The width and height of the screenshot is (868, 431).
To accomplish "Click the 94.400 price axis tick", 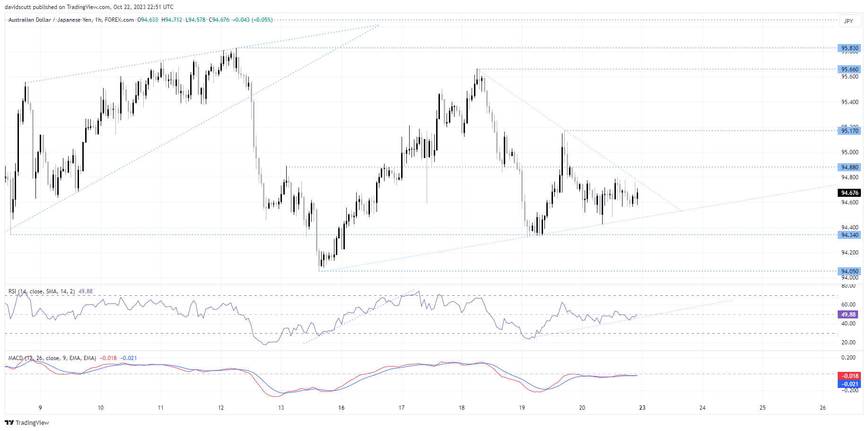I will pos(850,228).
